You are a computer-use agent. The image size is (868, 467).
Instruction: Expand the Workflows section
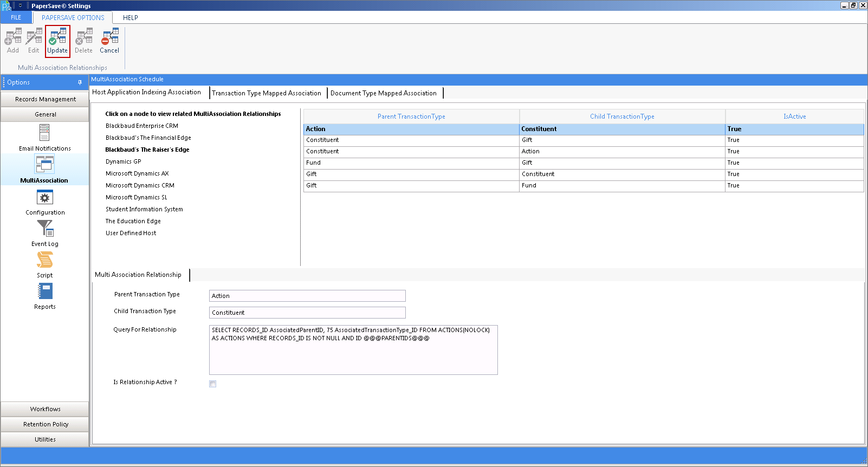tap(45, 409)
